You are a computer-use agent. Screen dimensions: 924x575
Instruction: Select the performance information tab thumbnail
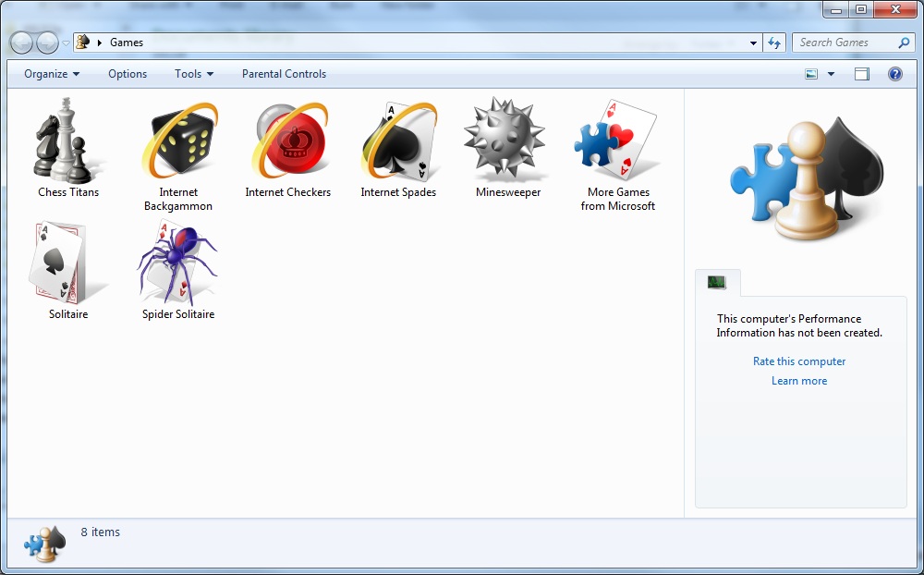(718, 283)
